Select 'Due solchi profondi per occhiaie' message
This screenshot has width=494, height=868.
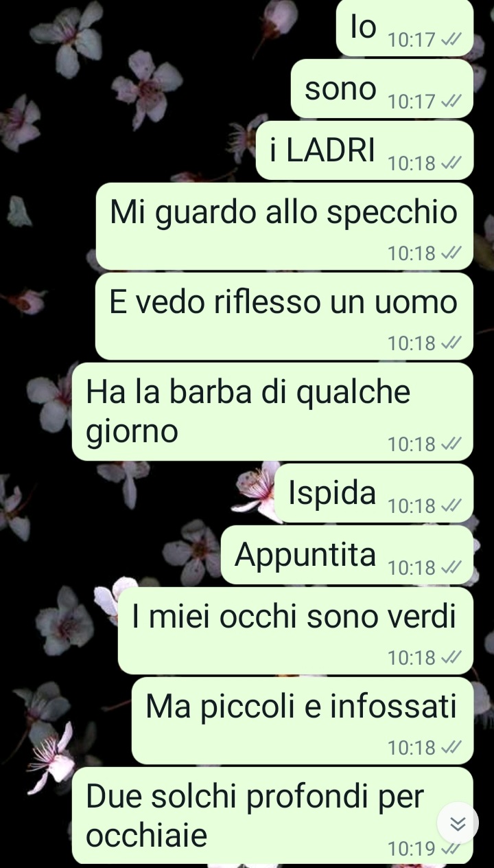[x=272, y=815]
